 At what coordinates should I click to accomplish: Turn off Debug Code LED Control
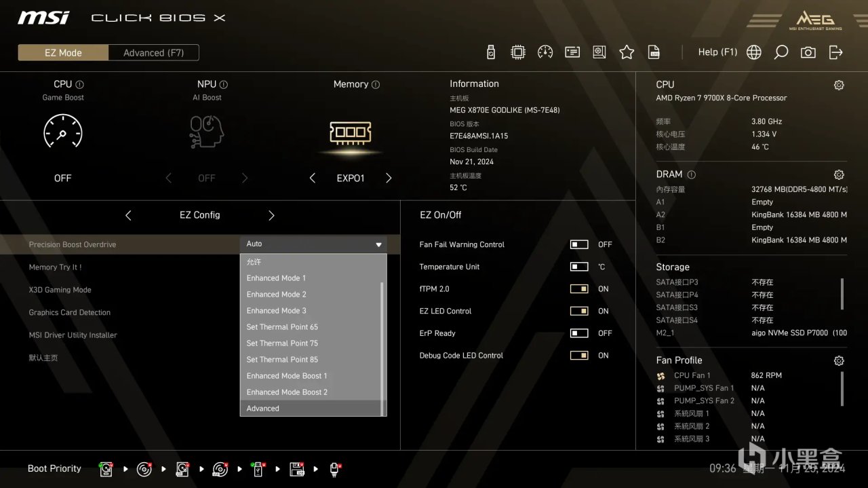pos(579,355)
